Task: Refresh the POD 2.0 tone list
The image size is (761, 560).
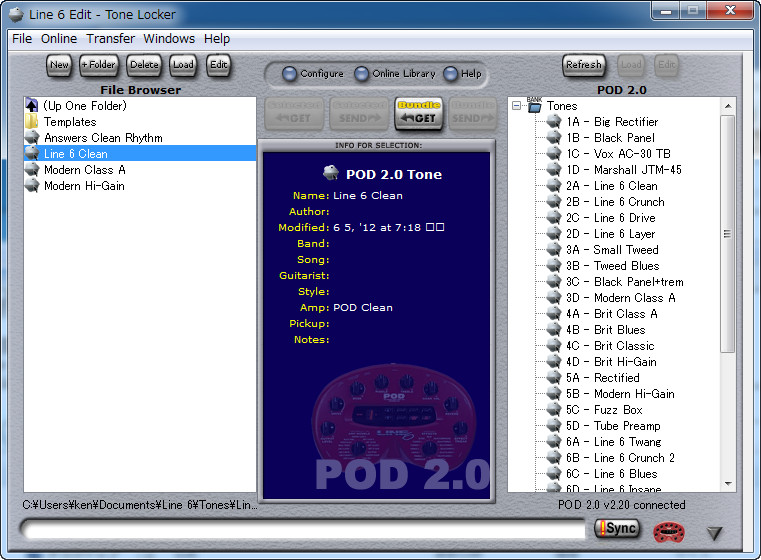Action: pyautogui.click(x=584, y=65)
